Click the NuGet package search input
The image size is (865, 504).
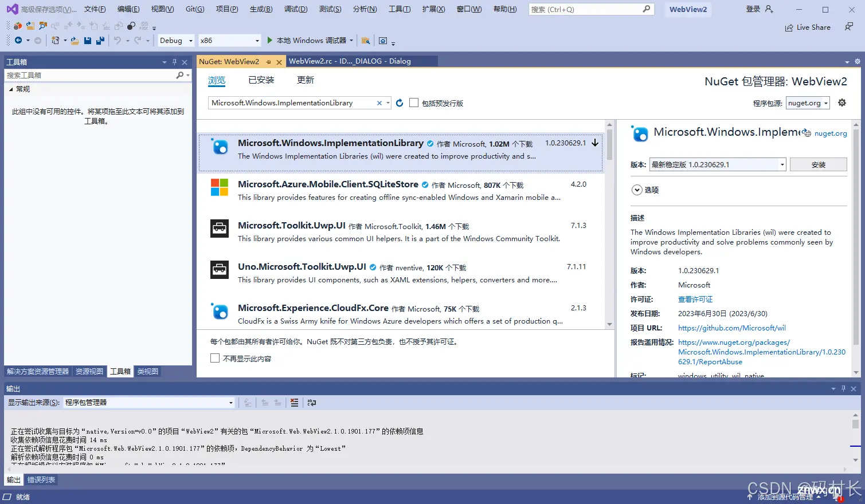(x=292, y=103)
